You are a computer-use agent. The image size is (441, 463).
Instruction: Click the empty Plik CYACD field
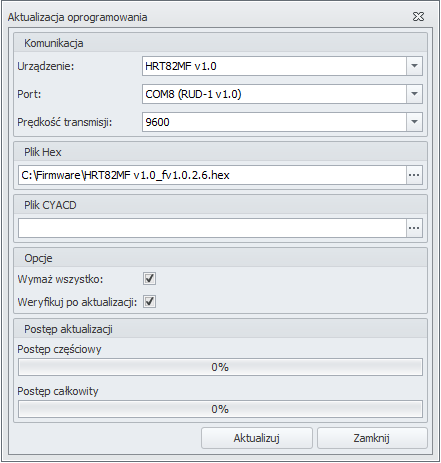point(212,228)
